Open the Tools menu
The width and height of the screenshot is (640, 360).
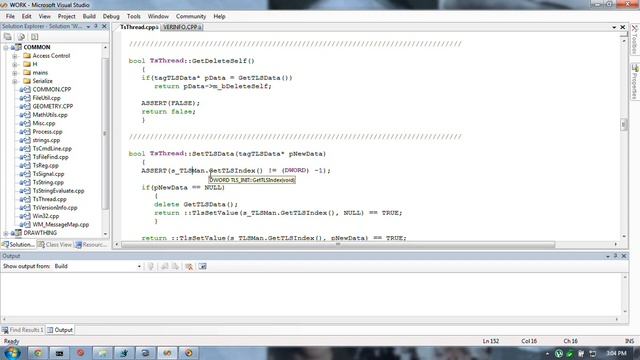click(x=133, y=16)
